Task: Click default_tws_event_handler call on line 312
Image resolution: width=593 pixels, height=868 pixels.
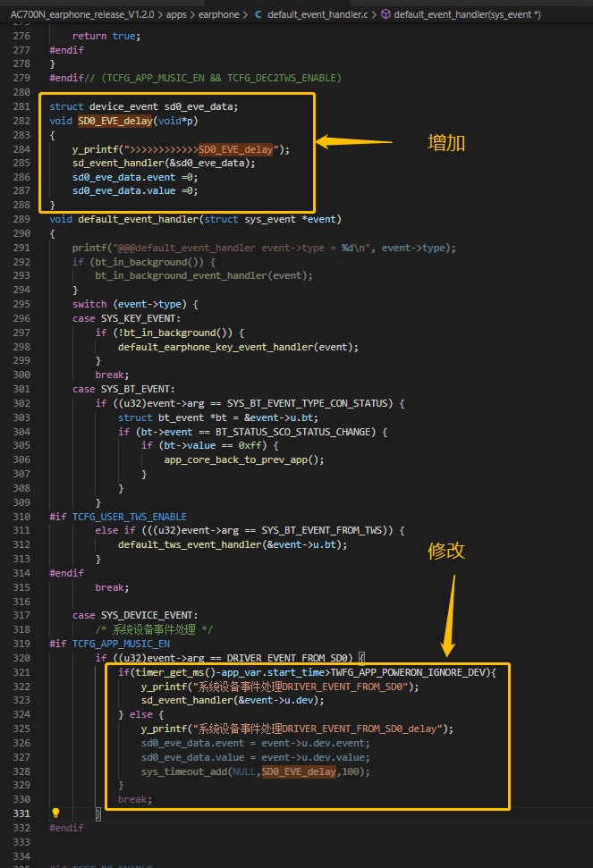Action: (233, 544)
